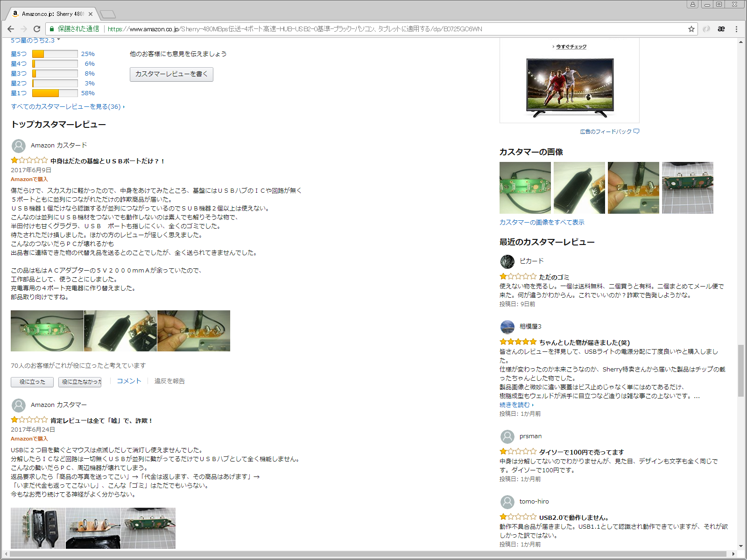Expand the 5つ星のうち2.3 rating dropdown
Image resolution: width=747 pixels, height=560 pixels.
(x=35, y=41)
